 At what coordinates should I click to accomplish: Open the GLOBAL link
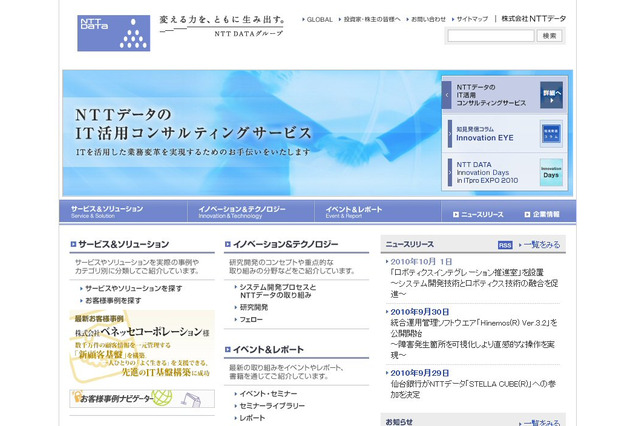(x=318, y=19)
